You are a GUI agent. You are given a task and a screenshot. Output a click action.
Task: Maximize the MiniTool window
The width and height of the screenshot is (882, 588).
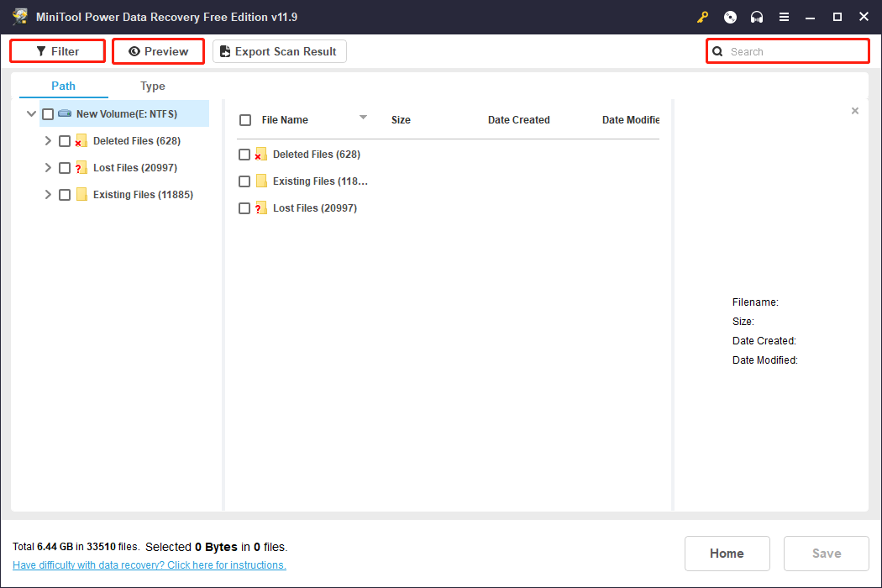click(837, 18)
